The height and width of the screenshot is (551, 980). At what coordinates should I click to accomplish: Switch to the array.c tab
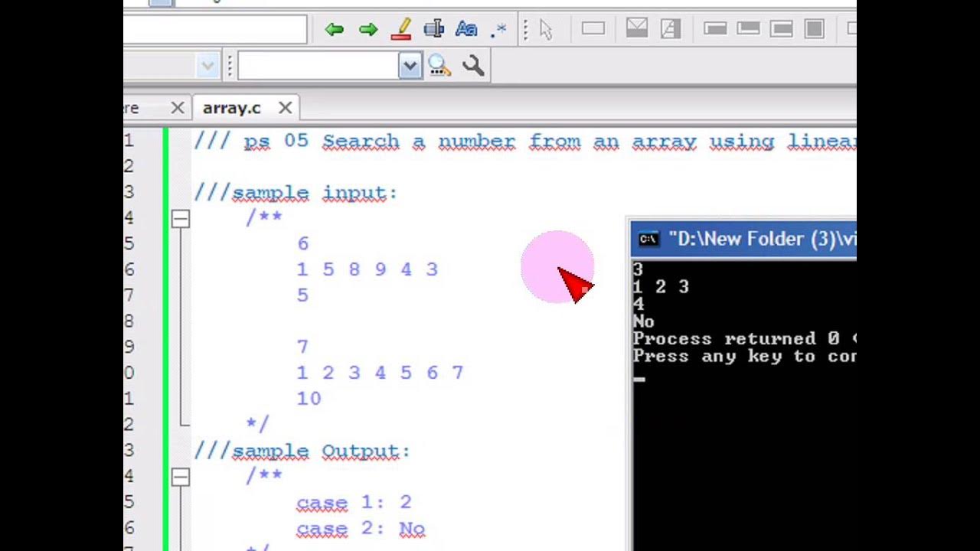[x=231, y=108]
